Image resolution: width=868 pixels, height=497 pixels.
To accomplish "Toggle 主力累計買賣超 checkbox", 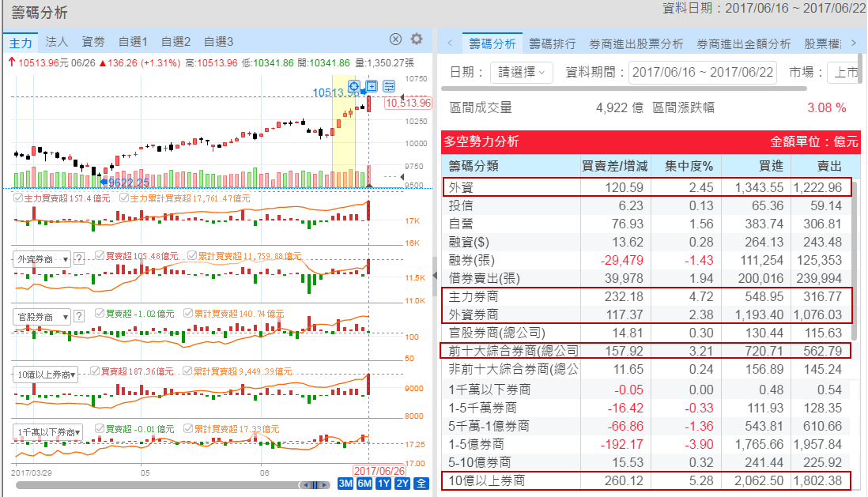I will (x=124, y=198).
